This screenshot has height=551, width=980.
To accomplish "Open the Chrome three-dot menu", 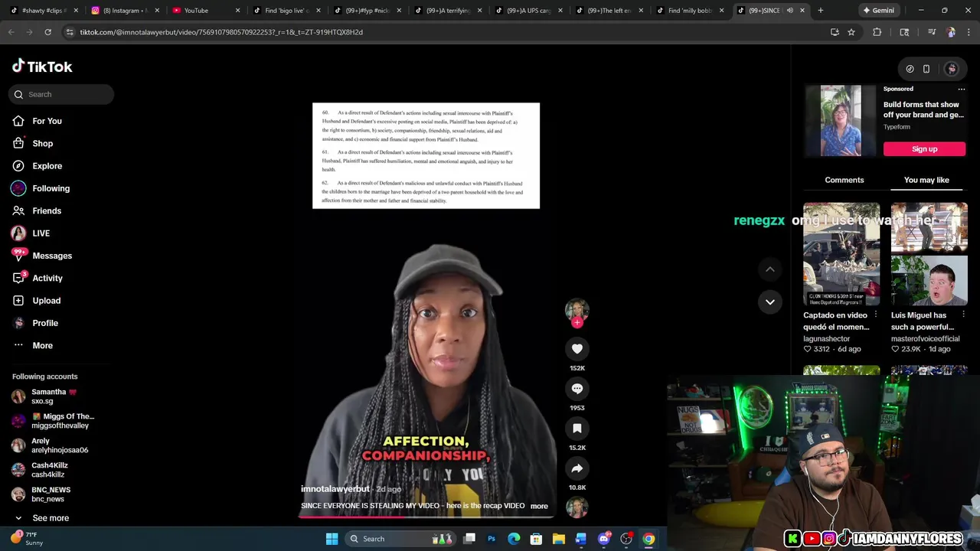I will (969, 32).
